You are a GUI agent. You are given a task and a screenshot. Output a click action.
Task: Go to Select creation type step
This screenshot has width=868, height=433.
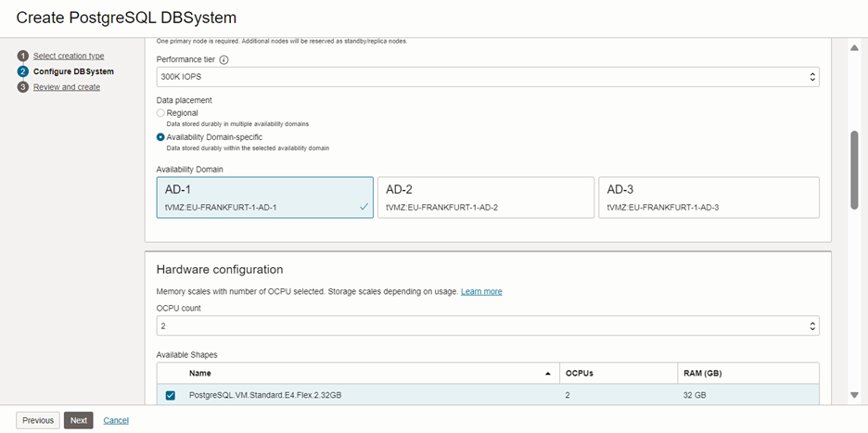[69, 56]
